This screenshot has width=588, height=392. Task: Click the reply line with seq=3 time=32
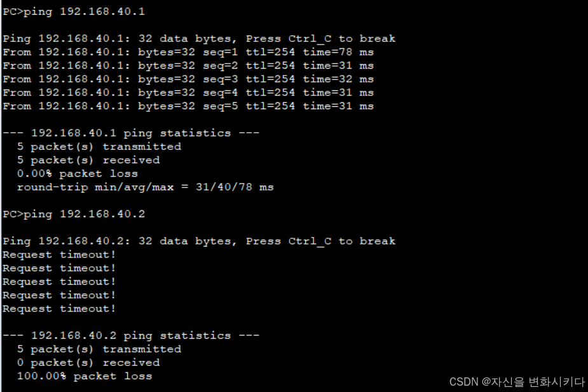tap(188, 79)
